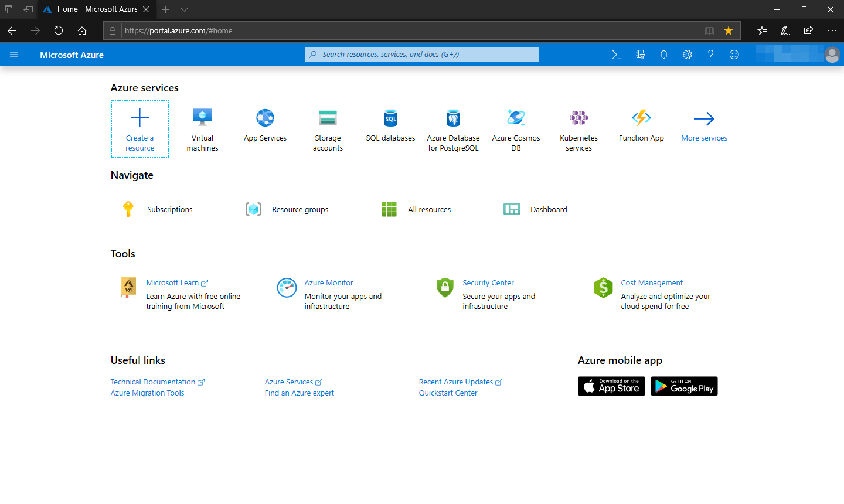Go to the Quickstart Center
844x504 pixels.
click(448, 393)
